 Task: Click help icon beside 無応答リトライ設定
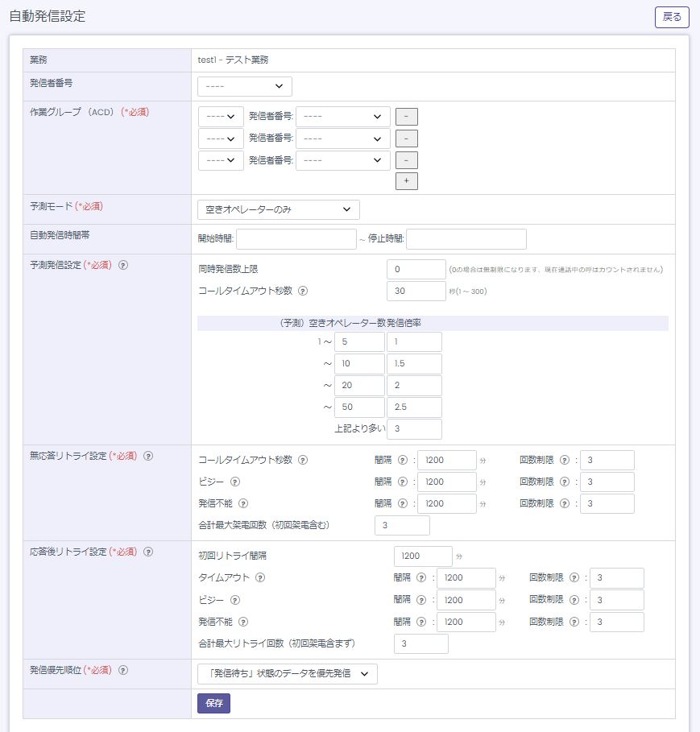click(148, 456)
